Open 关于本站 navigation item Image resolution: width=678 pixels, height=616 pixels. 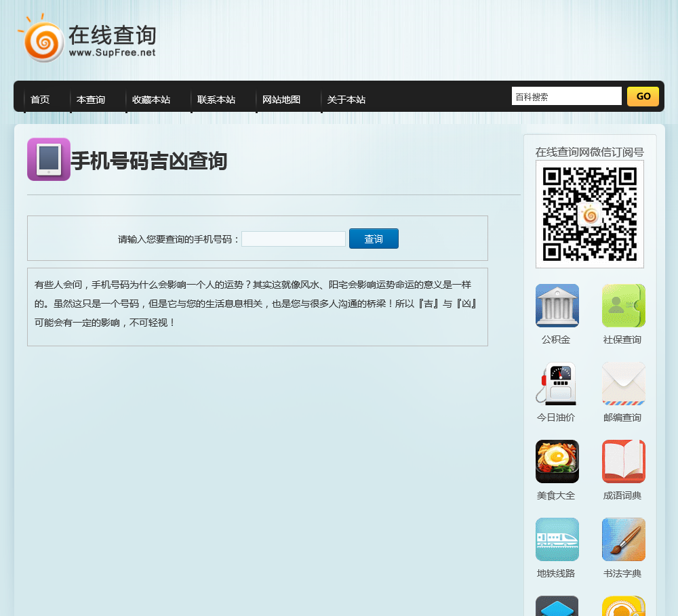(346, 100)
